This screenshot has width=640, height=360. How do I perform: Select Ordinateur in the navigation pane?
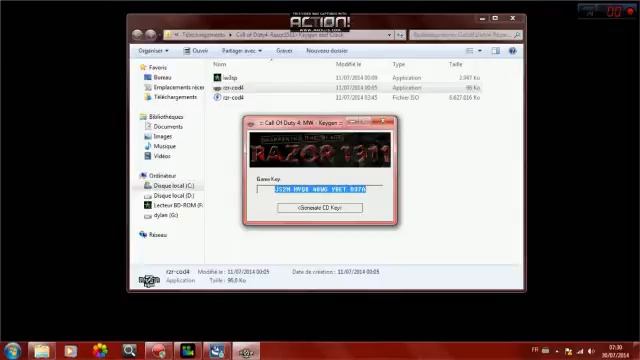[x=162, y=176]
